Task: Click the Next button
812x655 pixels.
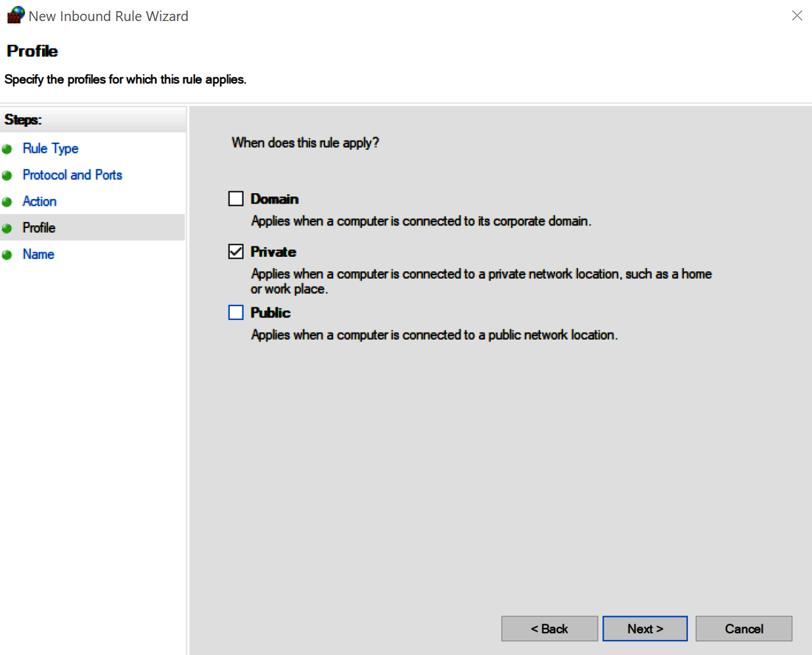Action: click(x=644, y=628)
